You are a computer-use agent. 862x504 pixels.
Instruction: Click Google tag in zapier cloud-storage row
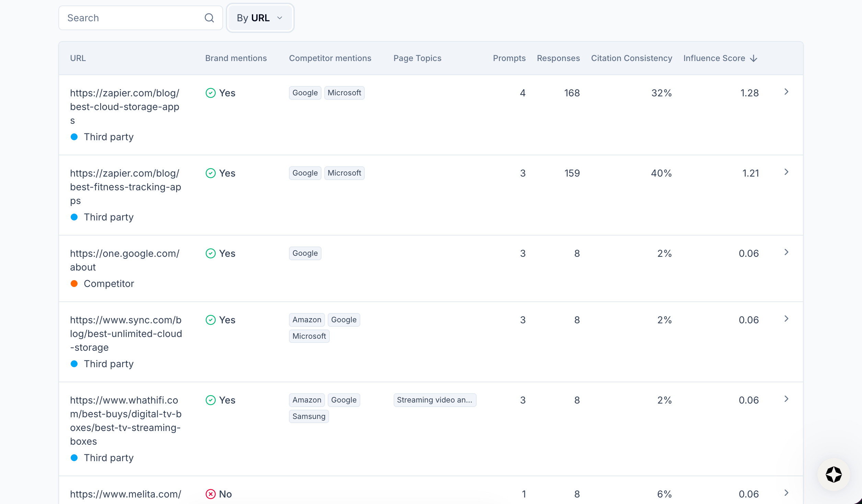click(305, 93)
